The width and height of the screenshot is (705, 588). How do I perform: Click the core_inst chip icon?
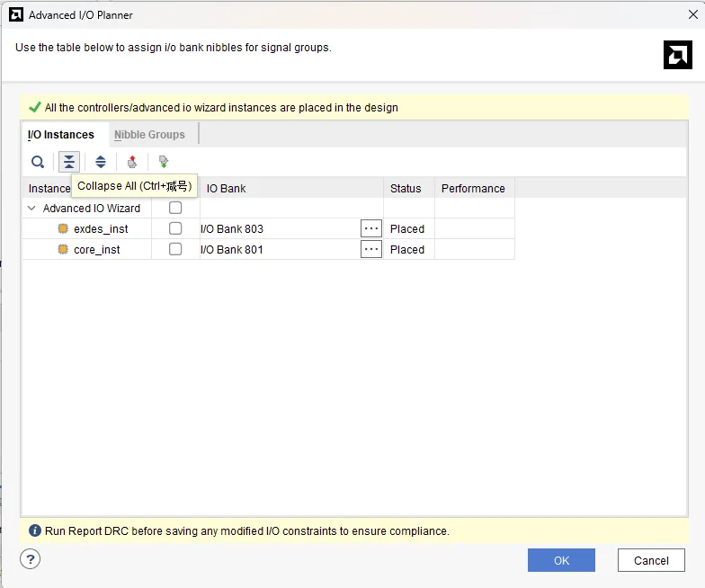coord(63,249)
